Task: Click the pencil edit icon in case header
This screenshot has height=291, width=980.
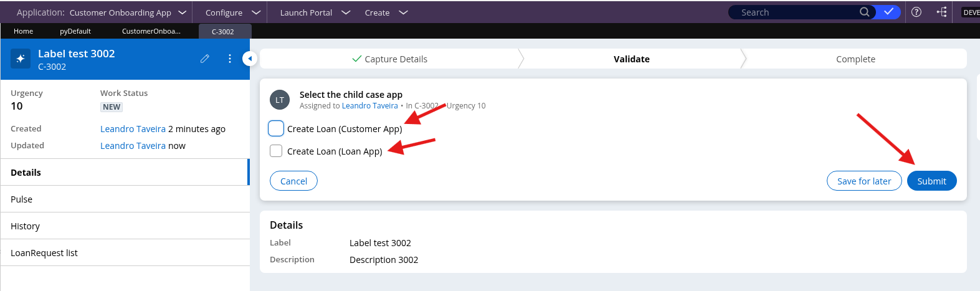Action: 204,59
